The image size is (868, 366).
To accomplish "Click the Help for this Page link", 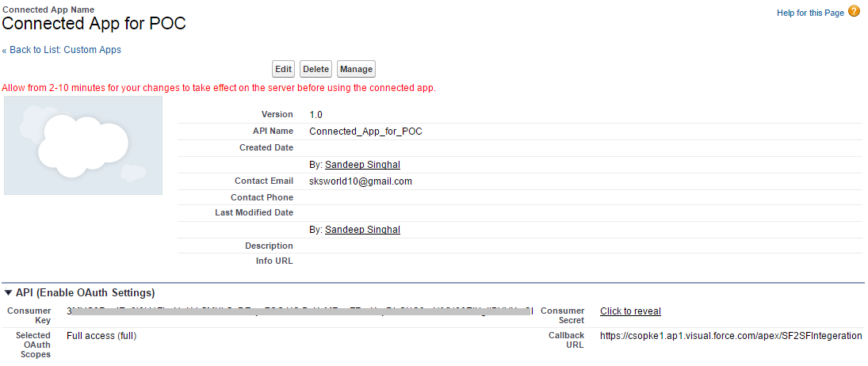I will [x=810, y=13].
